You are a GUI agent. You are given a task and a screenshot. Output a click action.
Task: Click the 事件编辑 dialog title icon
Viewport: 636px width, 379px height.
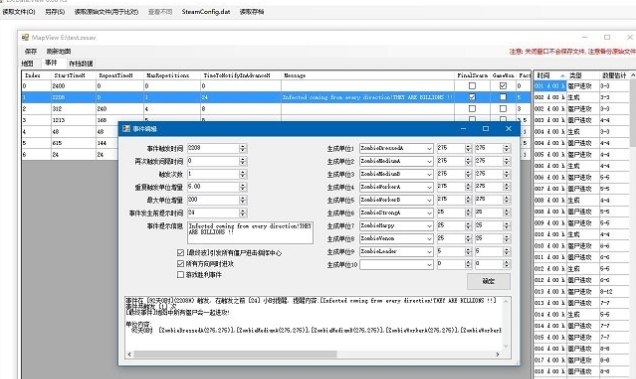point(126,129)
